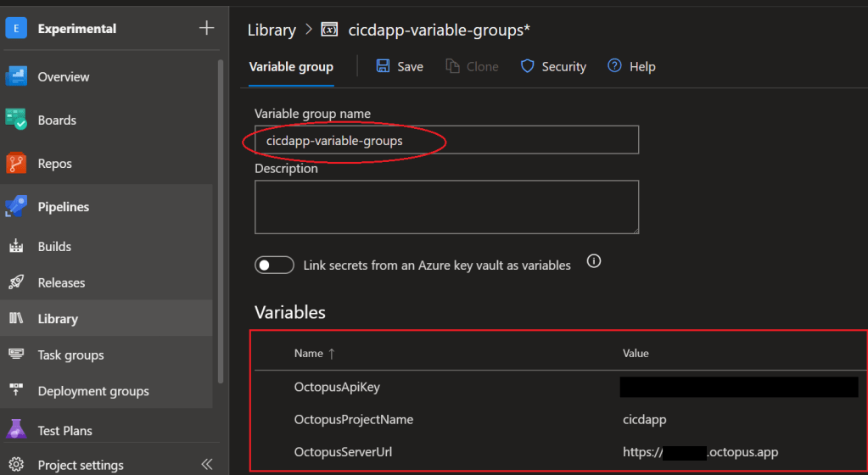The width and height of the screenshot is (868, 475).
Task: Save the variable group
Action: 400,66
